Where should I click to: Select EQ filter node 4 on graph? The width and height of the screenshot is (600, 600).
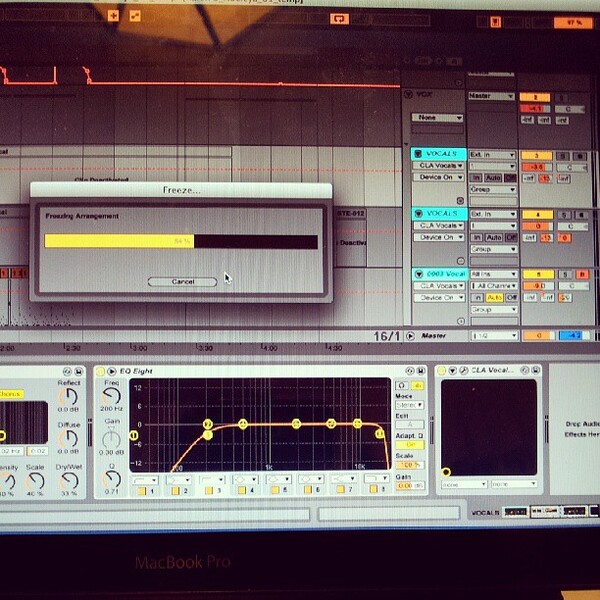pos(243,424)
